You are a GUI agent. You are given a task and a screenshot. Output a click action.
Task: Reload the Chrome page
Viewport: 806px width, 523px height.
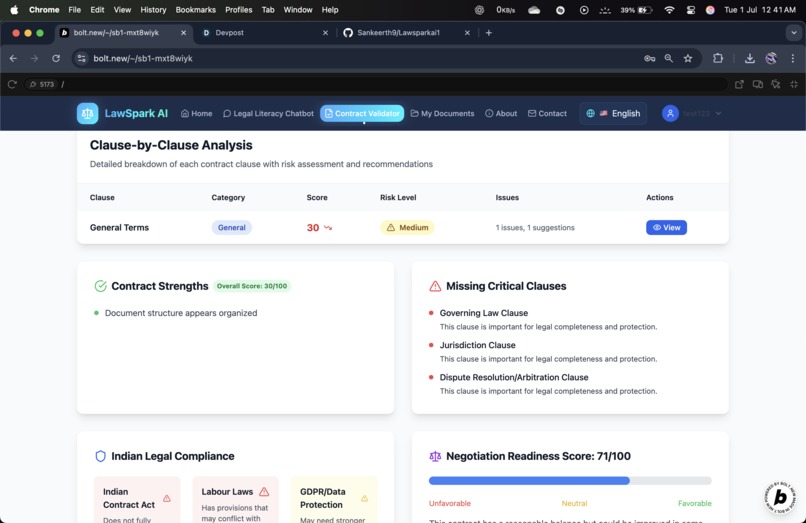56,59
